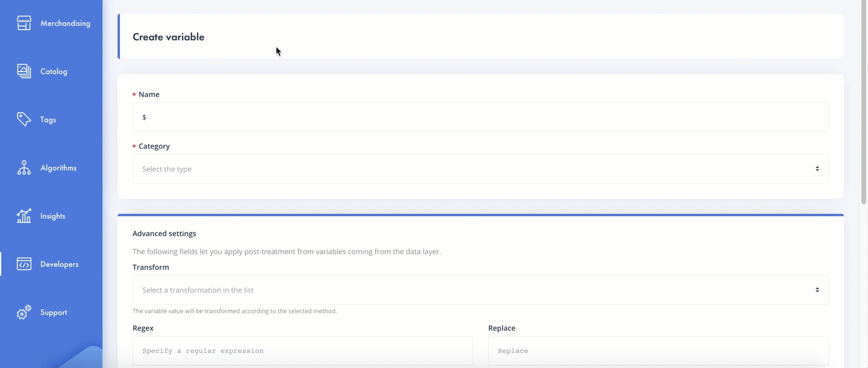The image size is (868, 368).
Task: Open the Transform selection dropdown
Action: pyautogui.click(x=480, y=290)
